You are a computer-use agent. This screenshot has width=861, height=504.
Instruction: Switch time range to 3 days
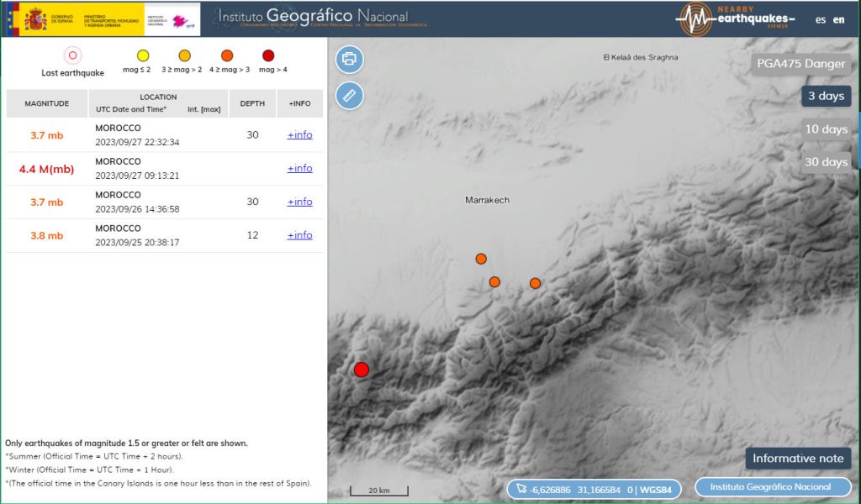[826, 97]
